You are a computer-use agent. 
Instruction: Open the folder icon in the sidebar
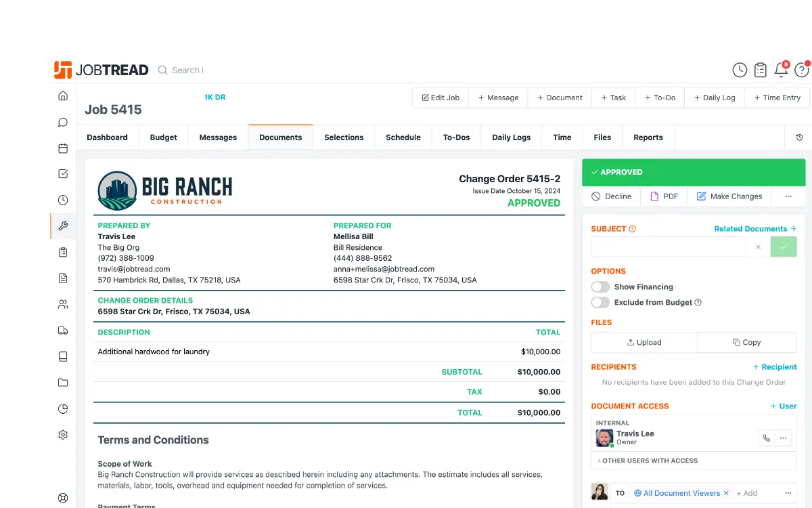coord(63,382)
